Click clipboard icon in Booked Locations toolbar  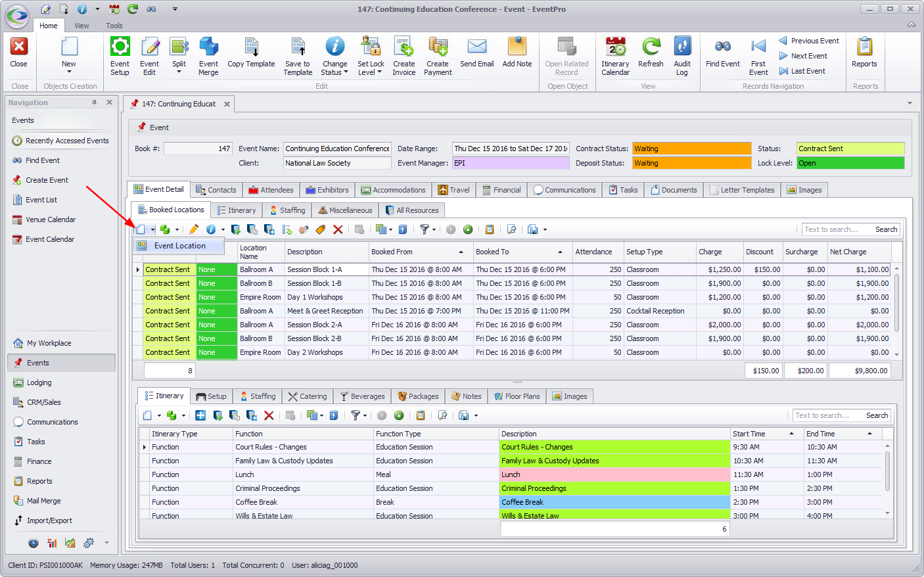(x=490, y=229)
